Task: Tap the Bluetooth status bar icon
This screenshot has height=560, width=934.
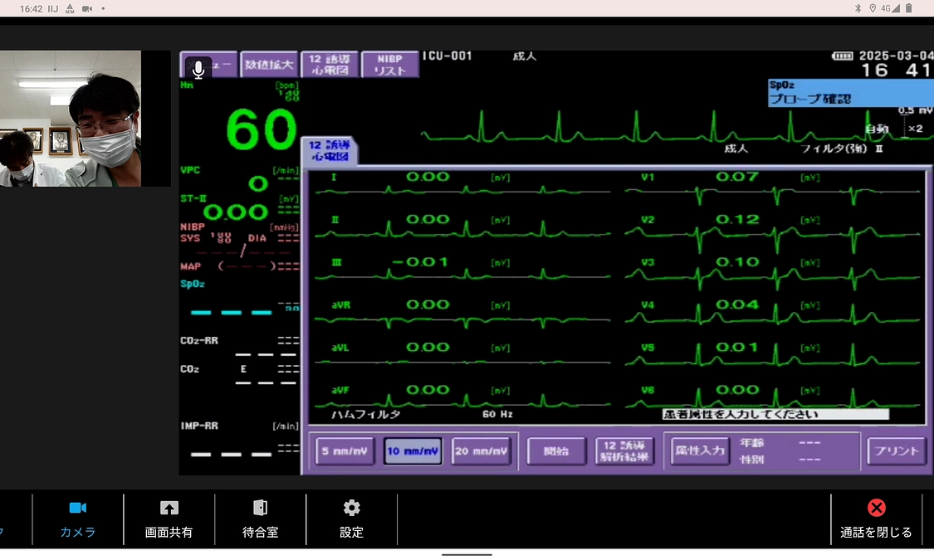Action: click(x=858, y=8)
